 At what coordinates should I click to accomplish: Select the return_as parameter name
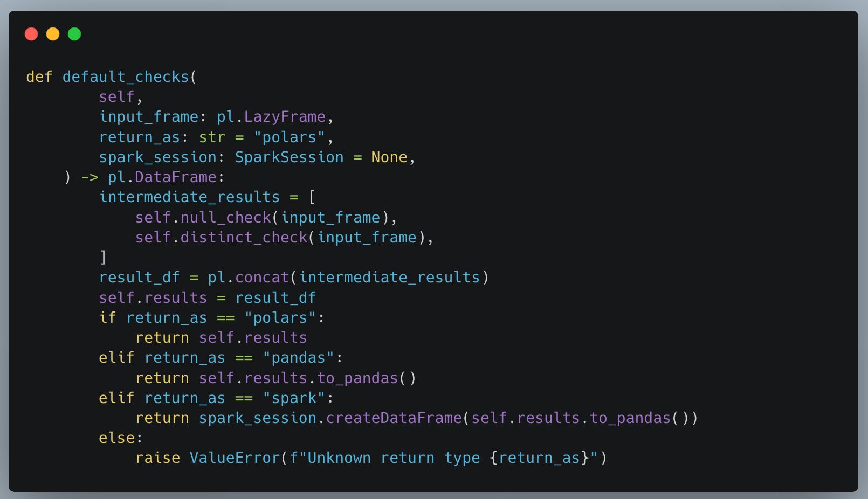click(x=140, y=137)
